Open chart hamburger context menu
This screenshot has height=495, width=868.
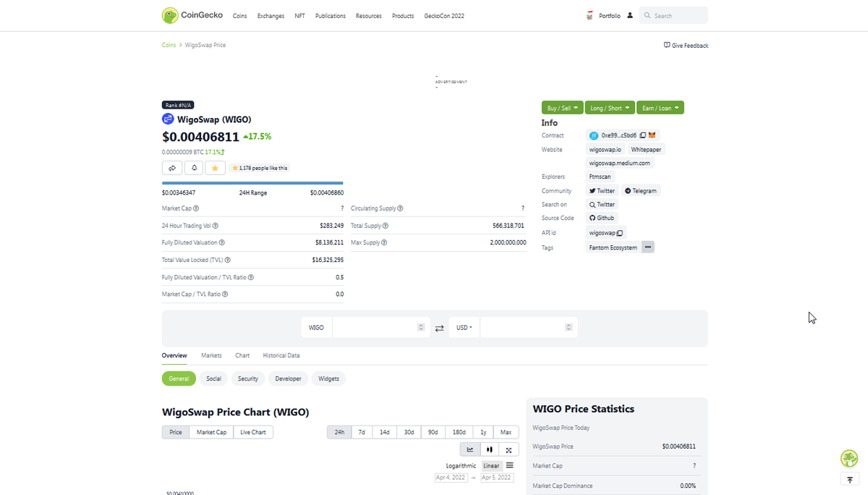(510, 465)
